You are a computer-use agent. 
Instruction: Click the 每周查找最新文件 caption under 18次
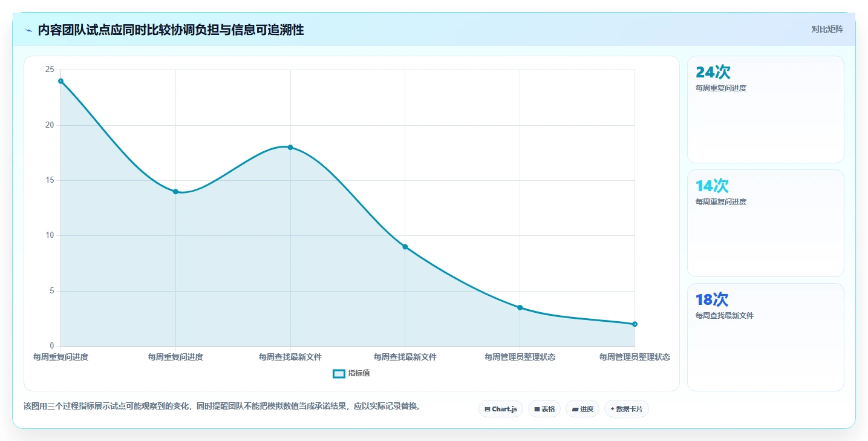tap(725, 316)
